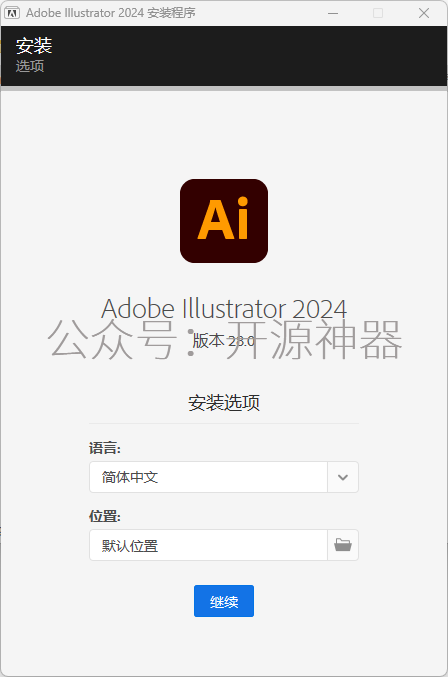Click the 版本 28.0 version text
This screenshot has height=677, width=448.
[223, 341]
